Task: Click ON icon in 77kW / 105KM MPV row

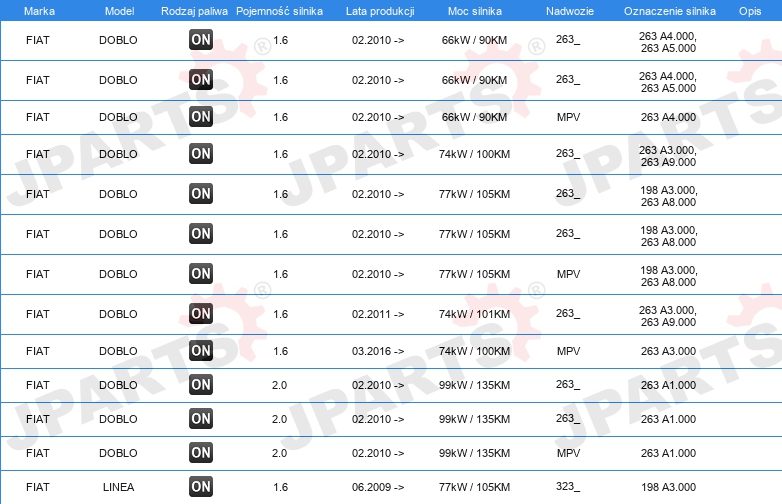Action: [201, 274]
